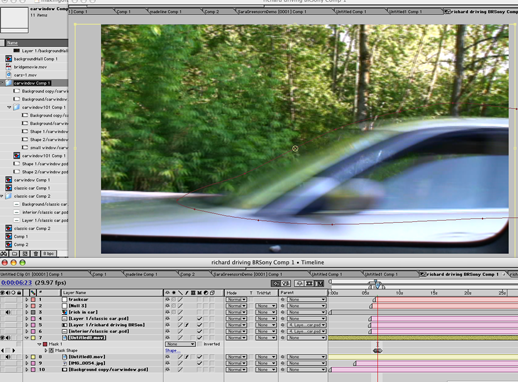Image resolution: width=518 pixels, height=382 pixels.
Task: Switch to madeline Comp 1 timeline tab
Action: [141, 274]
